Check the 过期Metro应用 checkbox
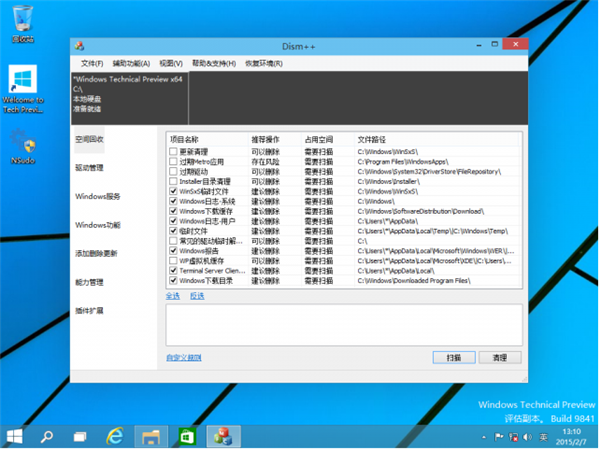Image resolution: width=600 pixels, height=449 pixels. pyautogui.click(x=173, y=162)
